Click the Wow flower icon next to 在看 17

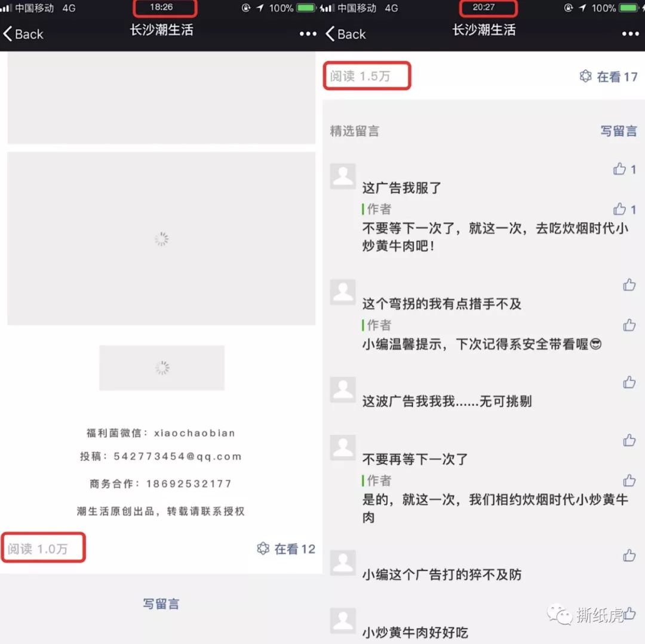pos(585,76)
